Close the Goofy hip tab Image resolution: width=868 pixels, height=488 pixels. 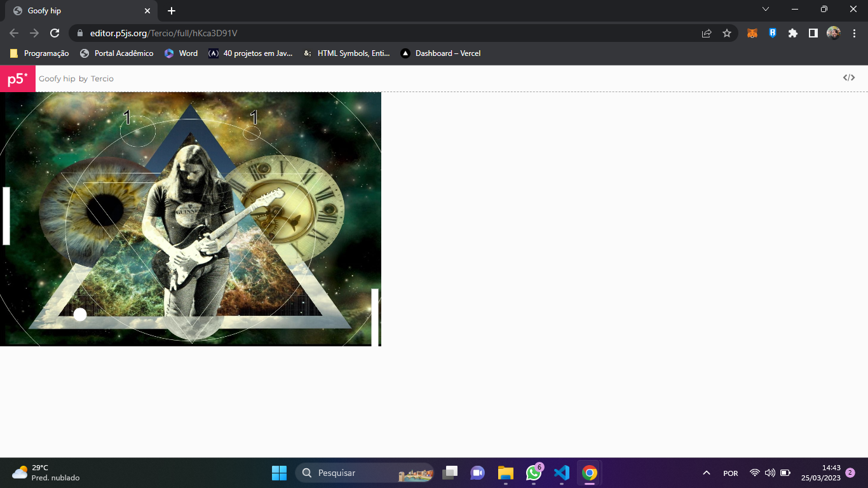point(147,11)
